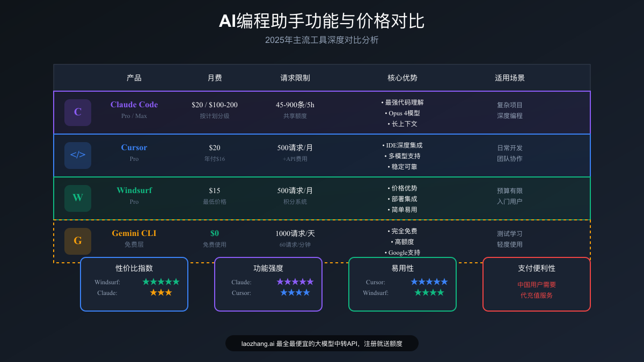Click the '高额度' bullet
The width and height of the screenshot is (644, 362).
(x=402, y=242)
